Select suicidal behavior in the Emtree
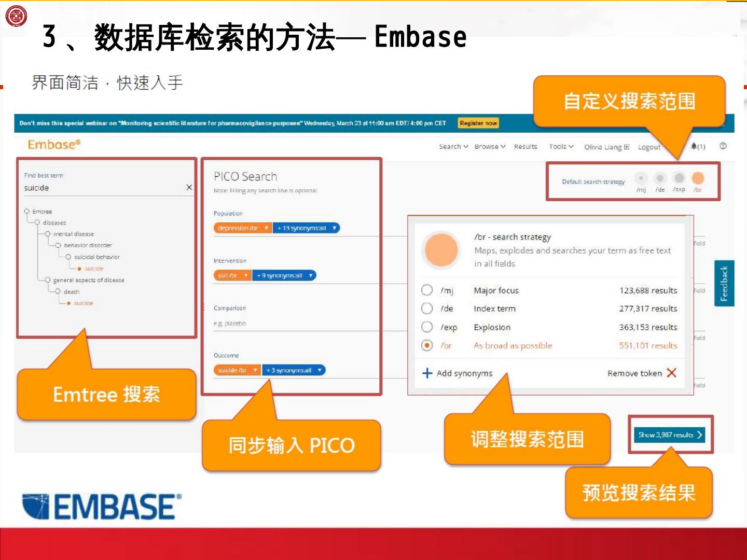 [96, 257]
